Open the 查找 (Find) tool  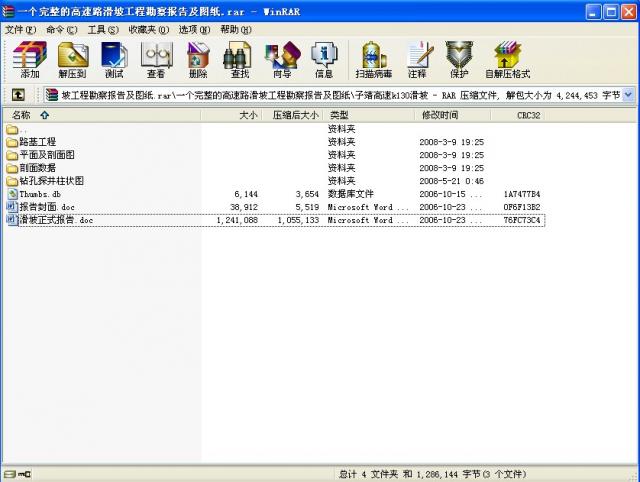(x=240, y=58)
